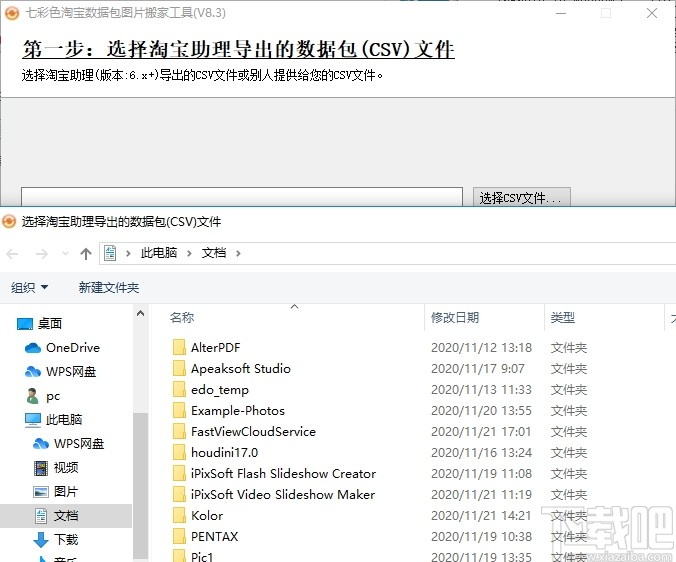Open 下载 folder in sidebar
Screen dimensions: 676x562
click(66, 540)
